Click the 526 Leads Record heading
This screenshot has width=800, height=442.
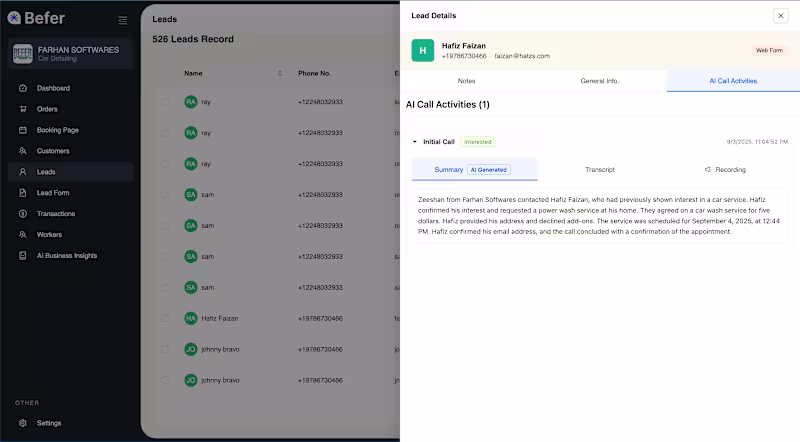click(193, 39)
